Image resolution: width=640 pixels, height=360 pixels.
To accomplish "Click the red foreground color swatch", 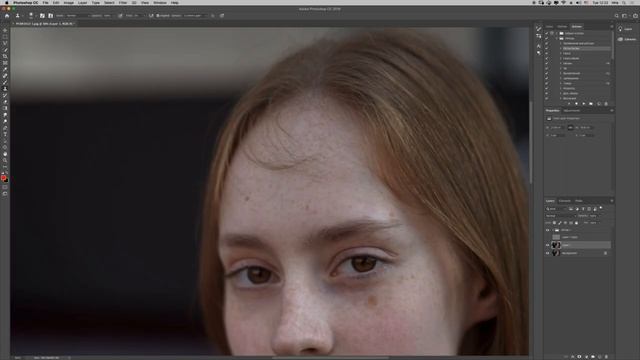I will (x=4, y=178).
